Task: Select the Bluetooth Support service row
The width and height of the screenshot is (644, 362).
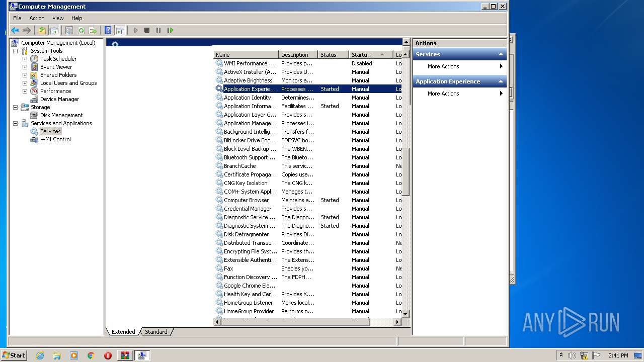Action: [308, 157]
